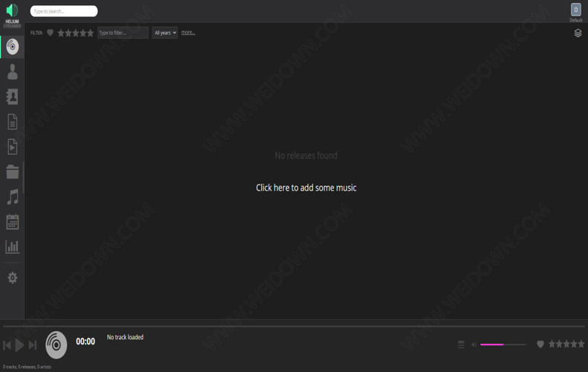This screenshot has height=372, width=588.
Task: Toggle the favorites heart filter
Action: [x=50, y=33]
